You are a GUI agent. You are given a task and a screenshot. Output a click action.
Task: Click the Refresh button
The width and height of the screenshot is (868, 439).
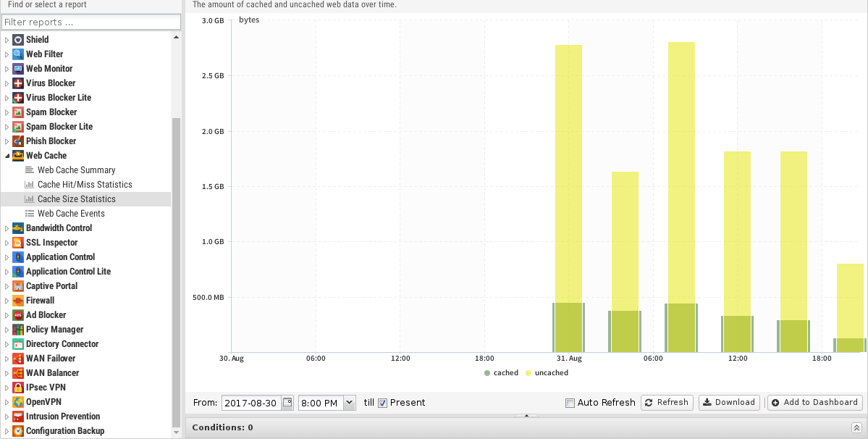pyautogui.click(x=667, y=403)
